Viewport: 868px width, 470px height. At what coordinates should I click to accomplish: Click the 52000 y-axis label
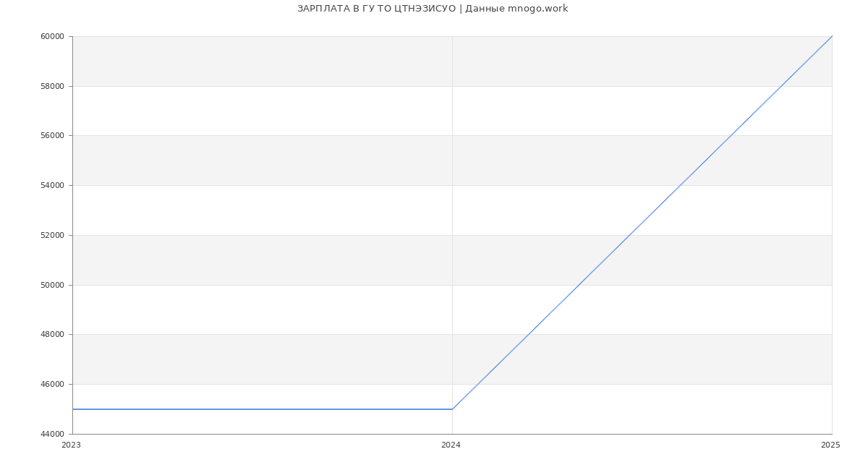(53, 236)
